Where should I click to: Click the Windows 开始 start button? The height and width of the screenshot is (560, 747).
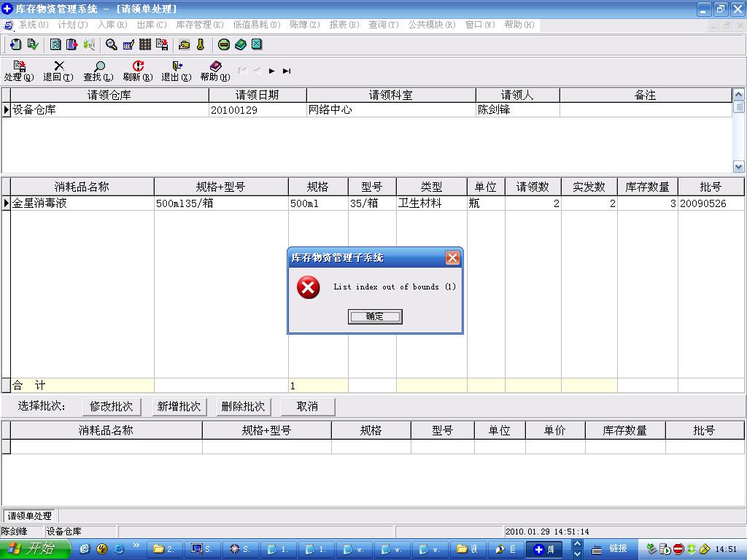pos(34,549)
